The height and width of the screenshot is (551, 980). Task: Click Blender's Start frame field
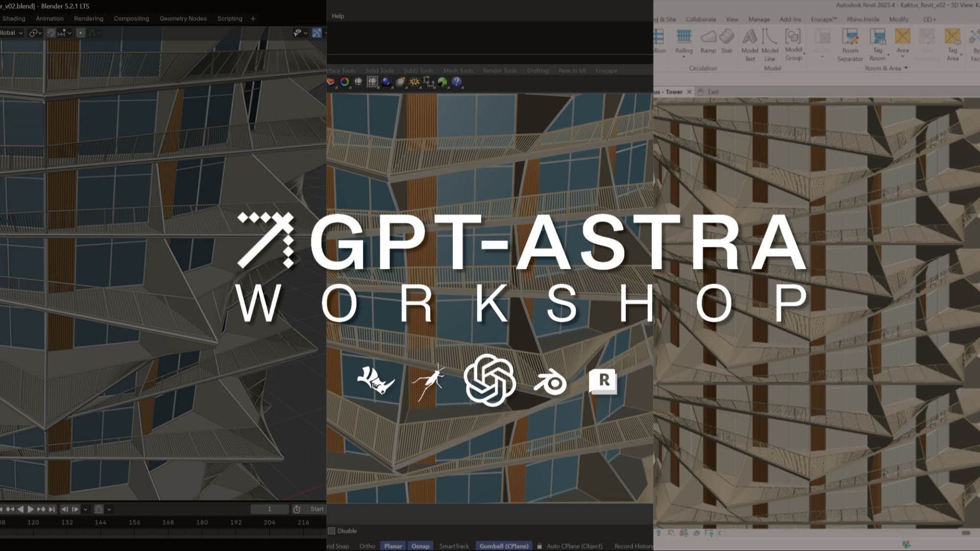[x=315, y=509]
